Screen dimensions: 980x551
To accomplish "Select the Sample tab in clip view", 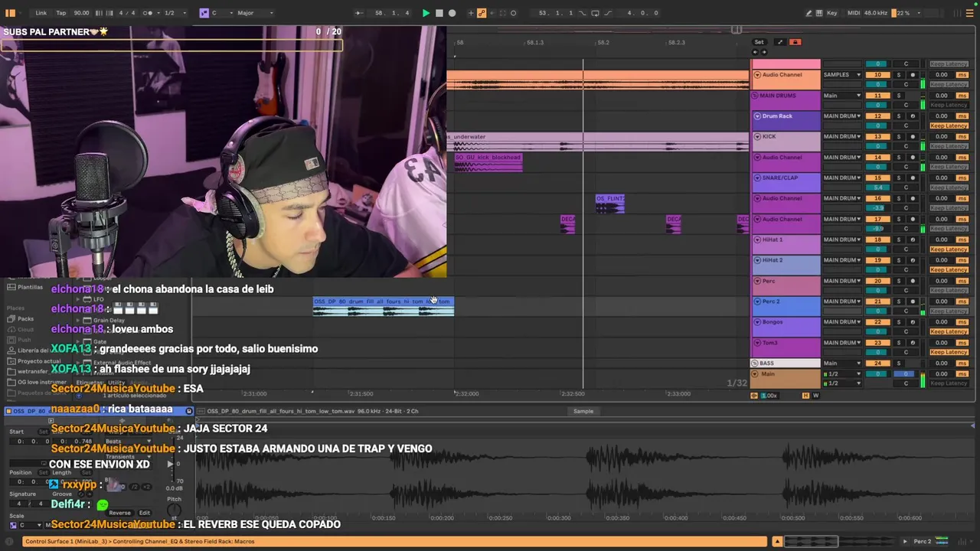I will click(x=583, y=412).
